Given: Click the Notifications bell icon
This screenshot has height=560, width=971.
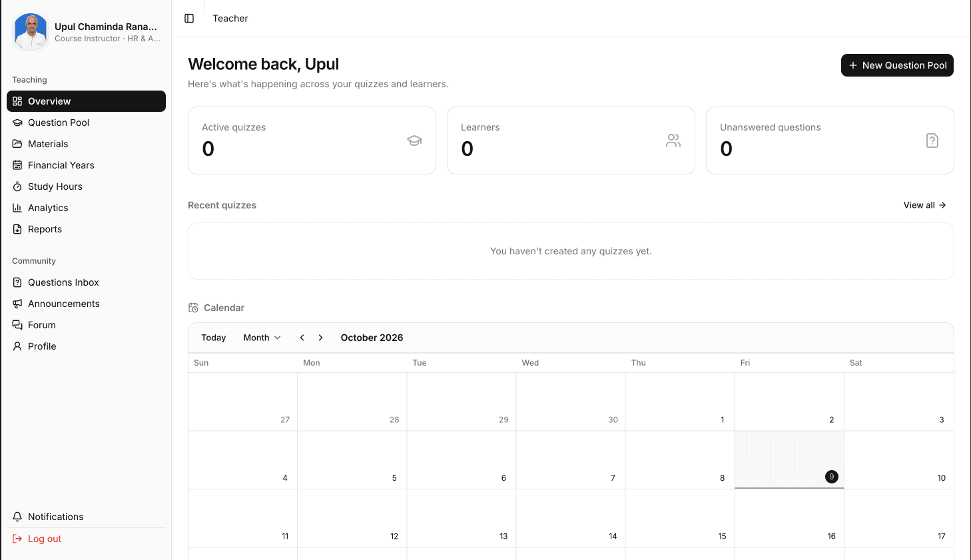Looking at the screenshot, I should [17, 517].
